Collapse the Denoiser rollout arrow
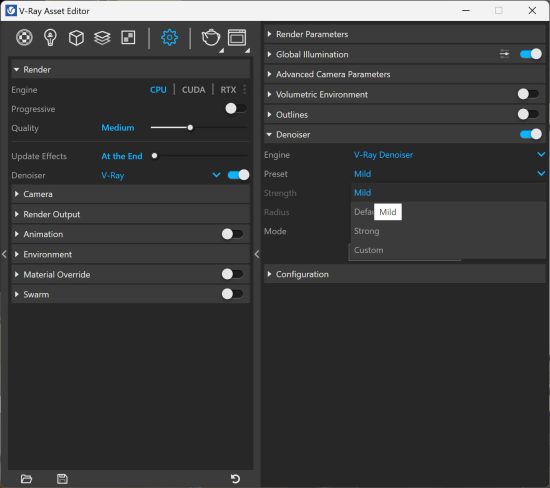Screen dimensions: 550x488 click(x=269, y=134)
